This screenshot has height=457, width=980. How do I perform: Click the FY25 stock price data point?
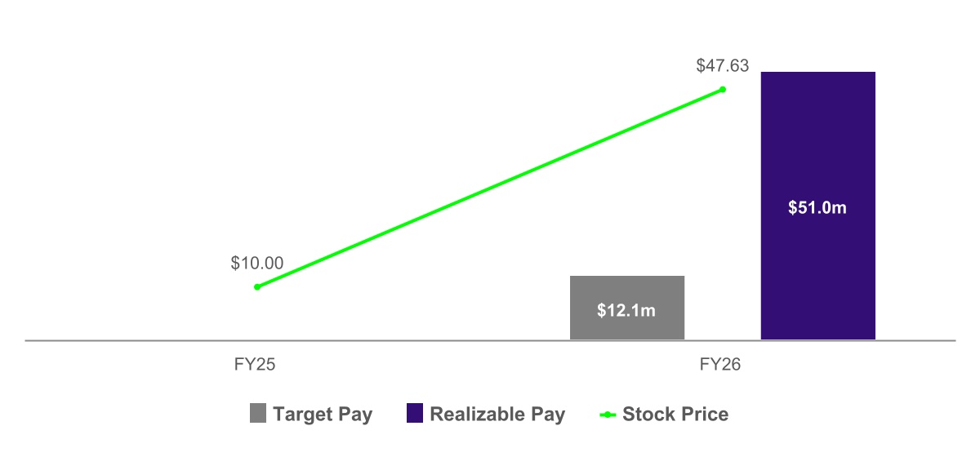click(257, 286)
